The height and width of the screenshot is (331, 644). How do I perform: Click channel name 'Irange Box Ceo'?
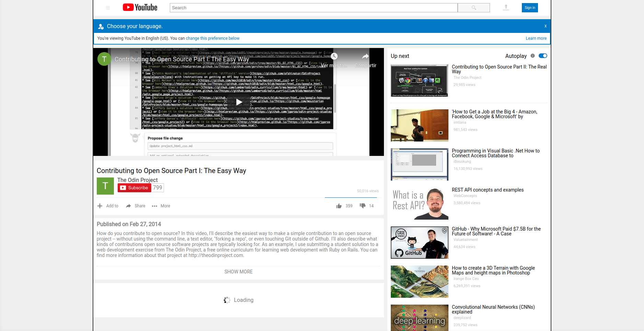click(466, 279)
